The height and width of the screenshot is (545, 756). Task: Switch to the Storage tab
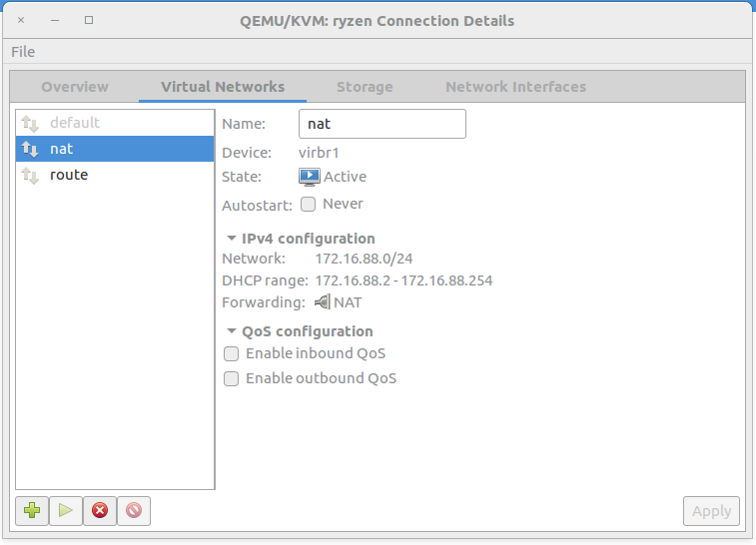[x=365, y=87]
